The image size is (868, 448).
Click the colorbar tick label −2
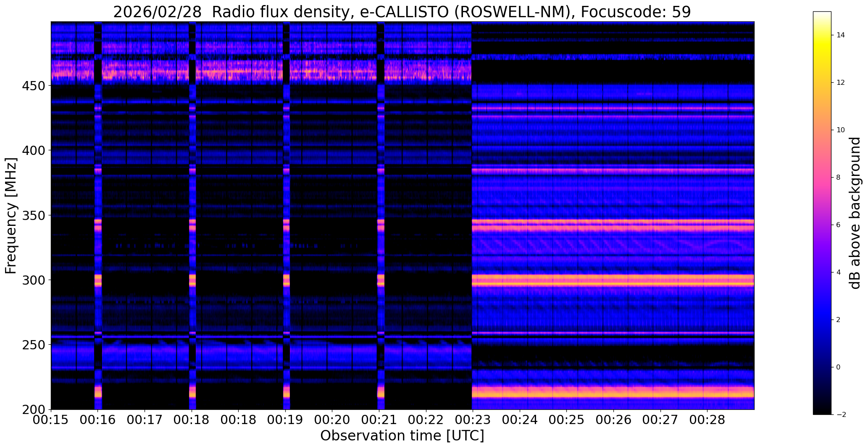tap(841, 415)
